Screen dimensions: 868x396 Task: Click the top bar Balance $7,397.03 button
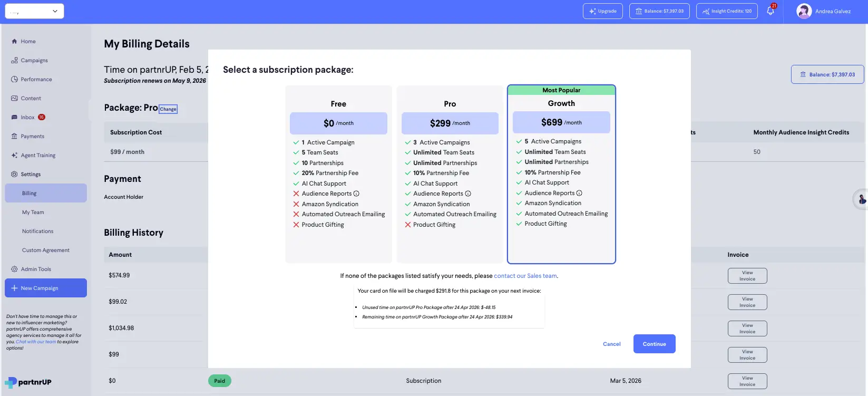[x=659, y=11]
